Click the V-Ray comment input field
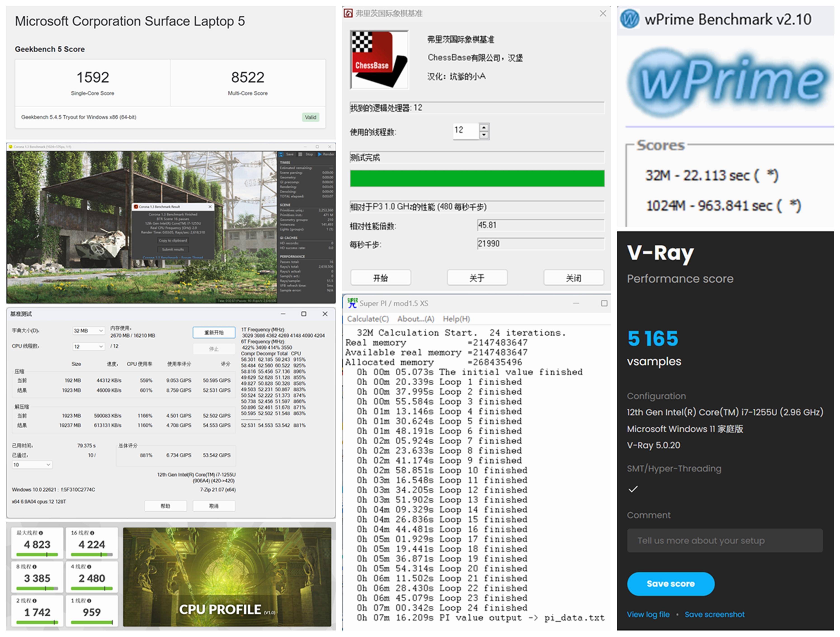Viewport: 840px width, 637px height. pos(725,541)
